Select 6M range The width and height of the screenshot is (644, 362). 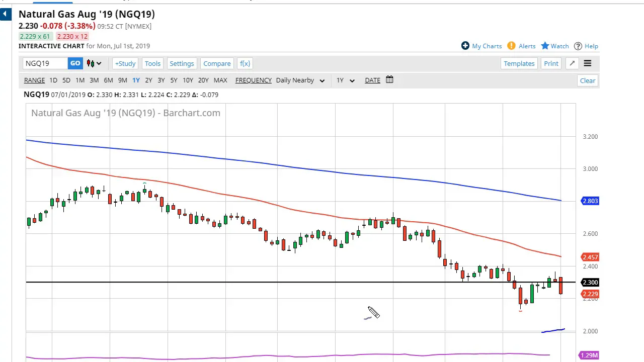(x=108, y=80)
